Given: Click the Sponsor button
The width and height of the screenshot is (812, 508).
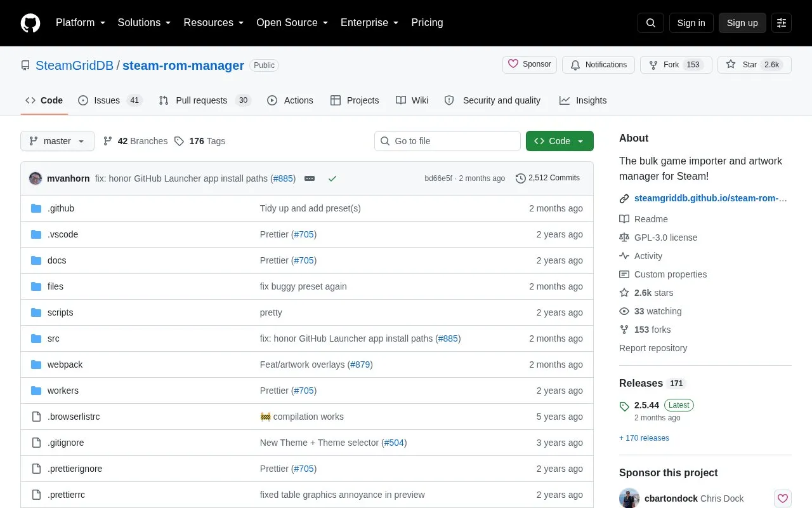Looking at the screenshot, I should [x=530, y=65].
